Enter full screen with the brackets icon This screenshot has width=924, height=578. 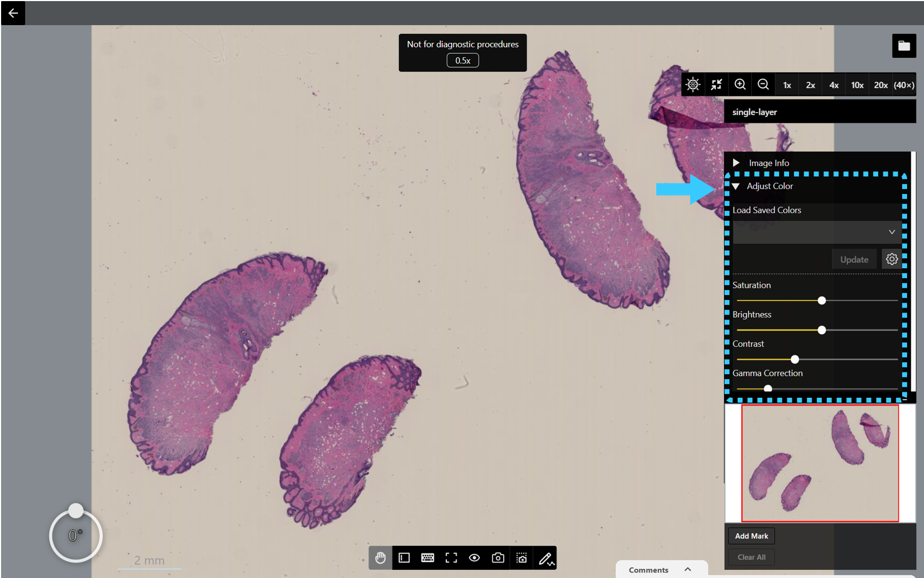coord(451,558)
